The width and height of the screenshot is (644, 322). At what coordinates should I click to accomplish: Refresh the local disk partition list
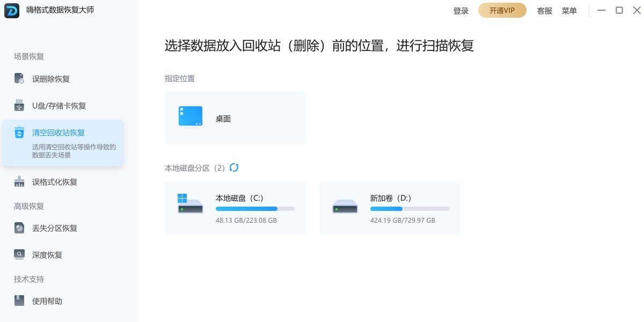click(x=234, y=168)
